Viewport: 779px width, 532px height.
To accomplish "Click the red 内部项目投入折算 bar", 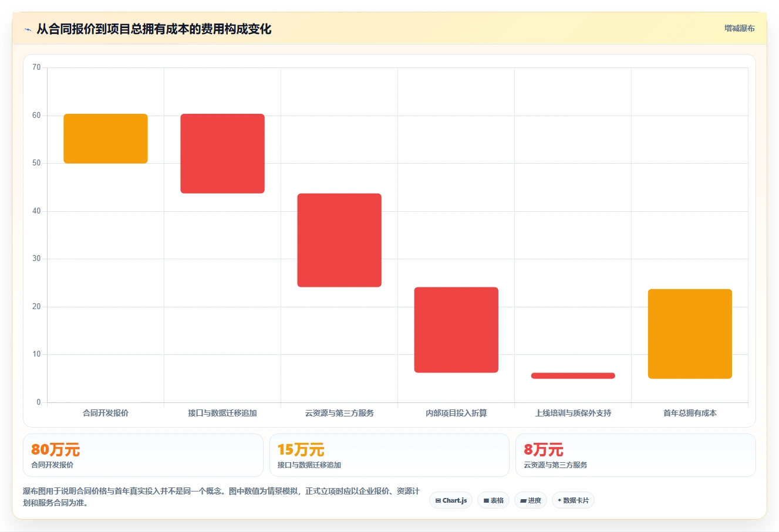I will tap(456, 330).
